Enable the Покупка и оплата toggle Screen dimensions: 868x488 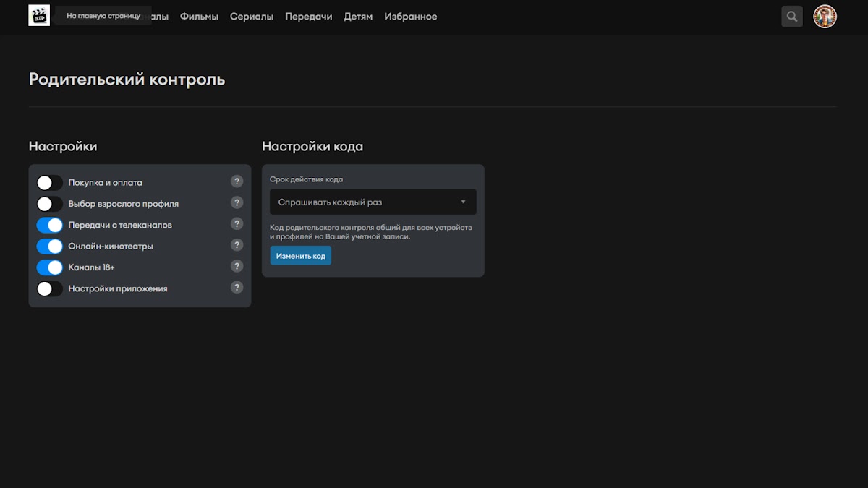pos(50,183)
